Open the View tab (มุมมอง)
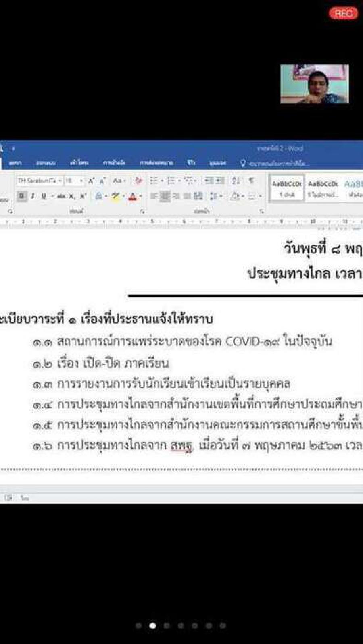The image size is (363, 644). pyautogui.click(x=217, y=163)
